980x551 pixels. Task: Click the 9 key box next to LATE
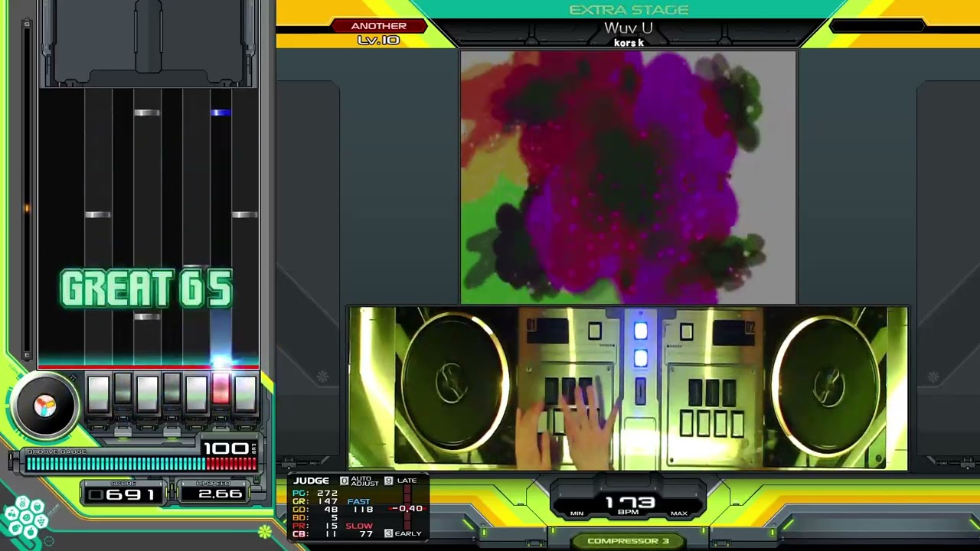388,481
